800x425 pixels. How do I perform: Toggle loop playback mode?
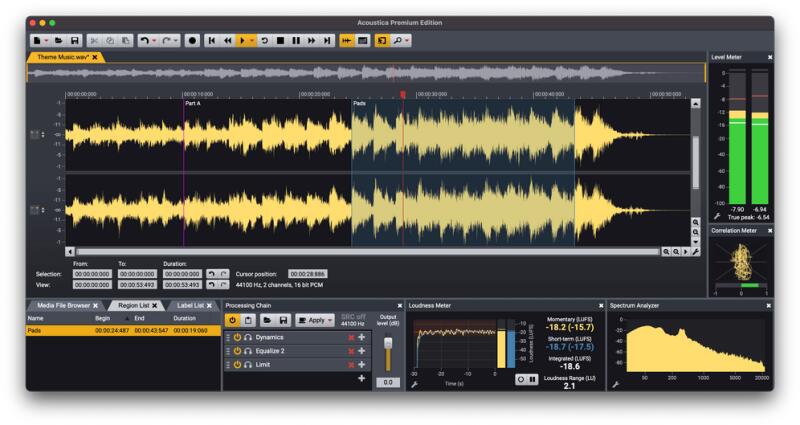coord(264,40)
